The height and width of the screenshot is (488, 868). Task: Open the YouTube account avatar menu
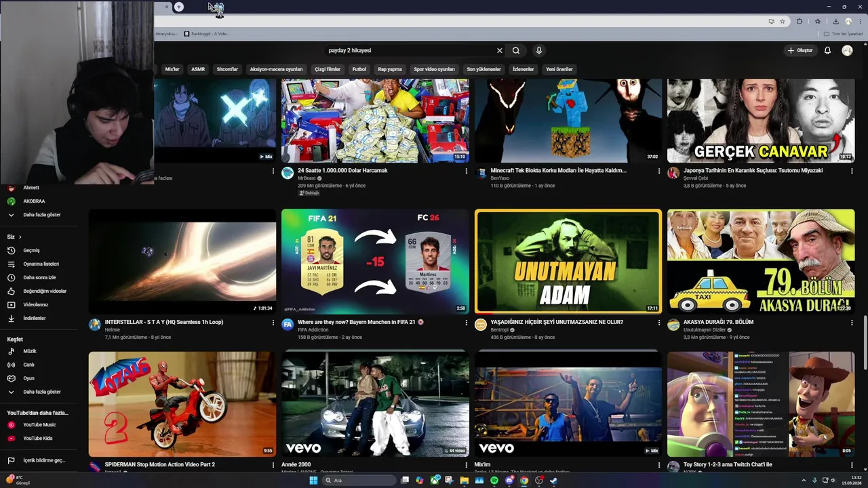click(847, 50)
